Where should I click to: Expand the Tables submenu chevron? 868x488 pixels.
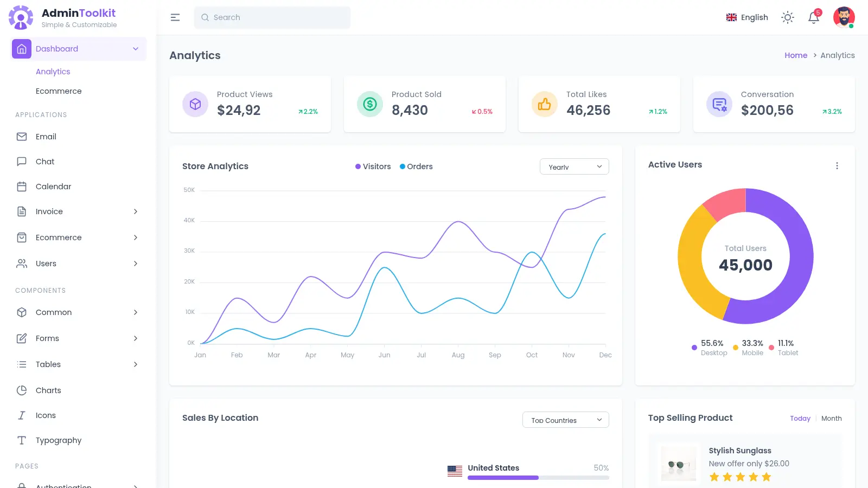[136, 364]
